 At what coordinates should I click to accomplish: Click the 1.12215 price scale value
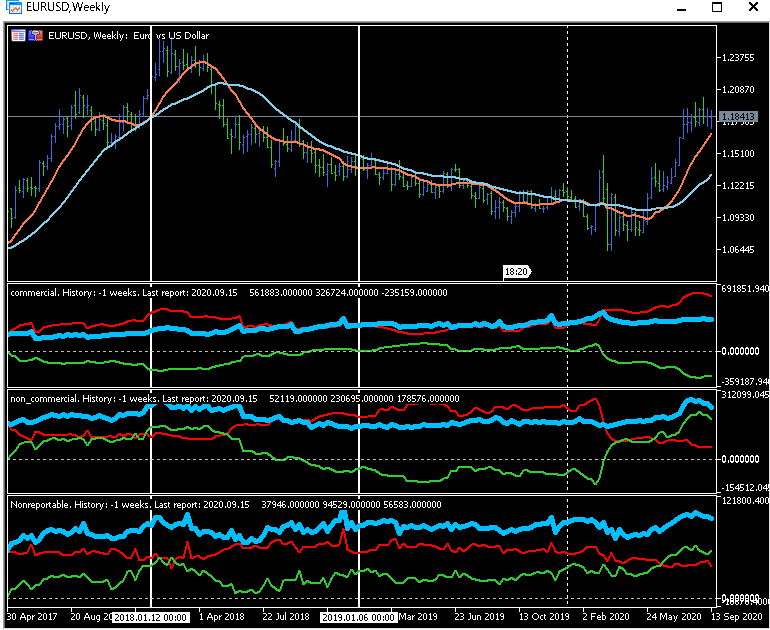(x=738, y=185)
